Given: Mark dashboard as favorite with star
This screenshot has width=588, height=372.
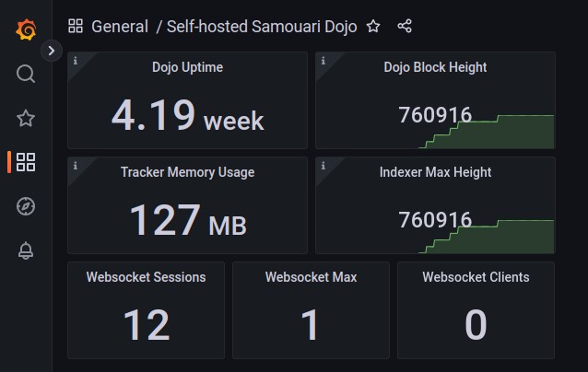Looking at the screenshot, I should [373, 26].
